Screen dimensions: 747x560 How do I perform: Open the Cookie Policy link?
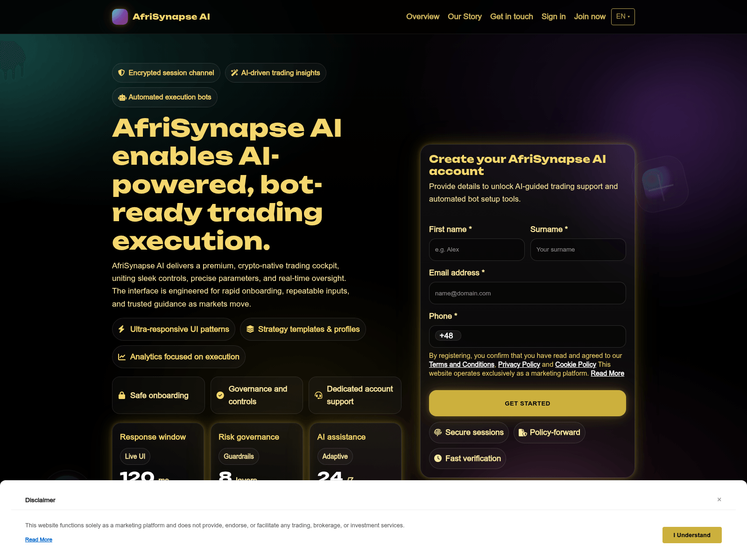coord(575,364)
